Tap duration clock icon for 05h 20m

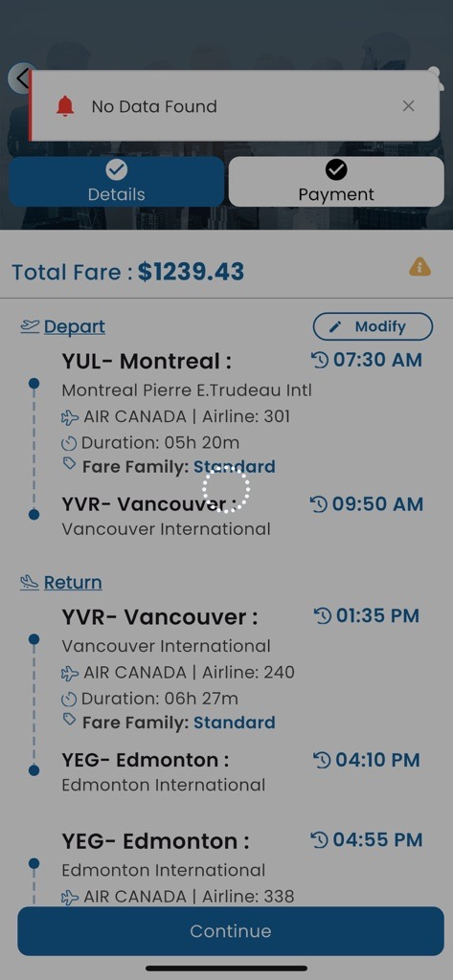(70, 444)
